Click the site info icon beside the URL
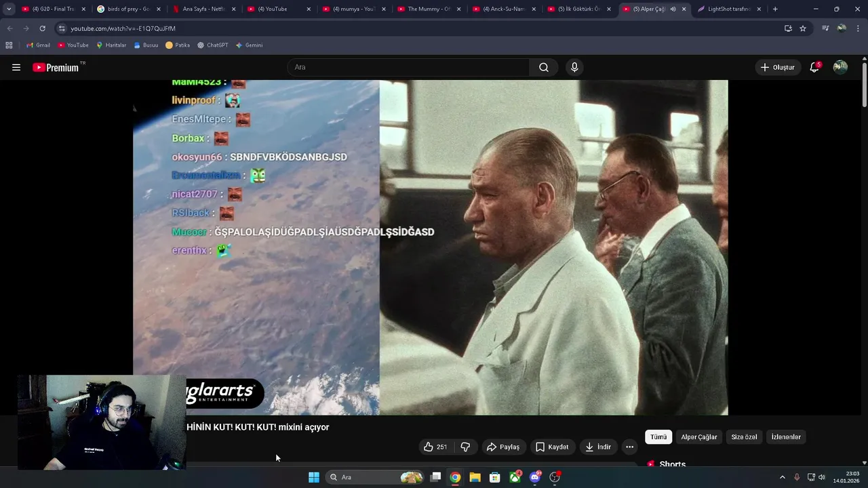Viewport: 868px width, 488px height. coord(62,28)
